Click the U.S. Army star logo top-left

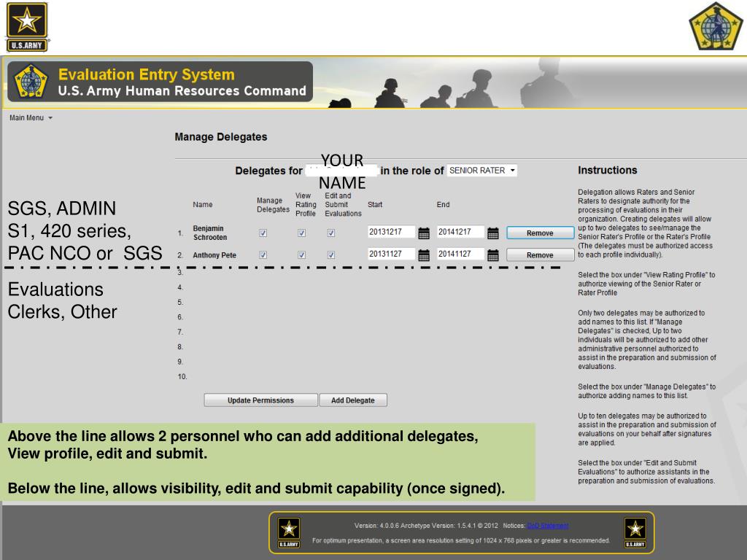click(x=27, y=27)
